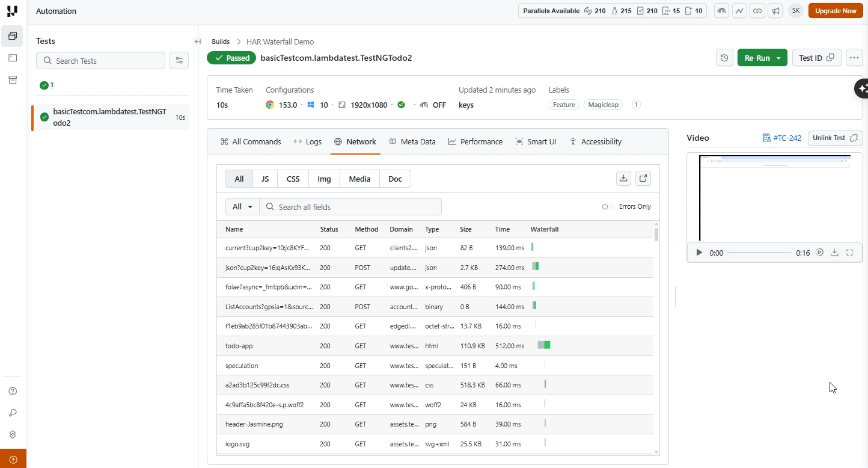Filter network requests by Img

point(324,179)
